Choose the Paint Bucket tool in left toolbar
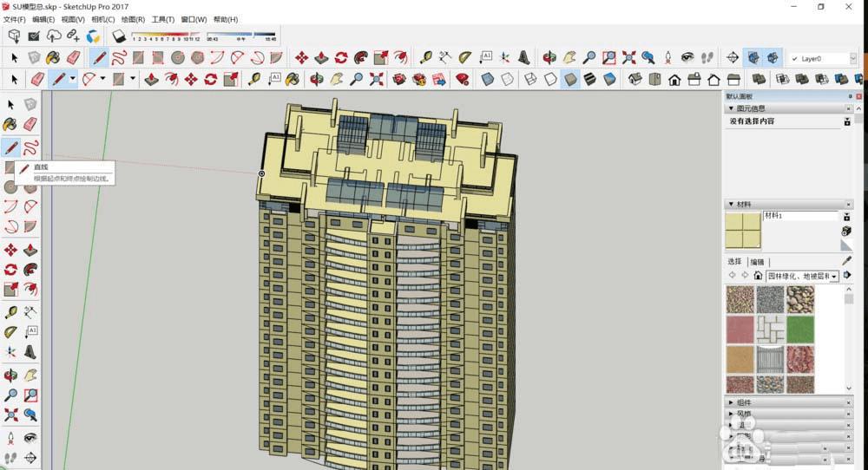868x470 pixels. [x=10, y=124]
